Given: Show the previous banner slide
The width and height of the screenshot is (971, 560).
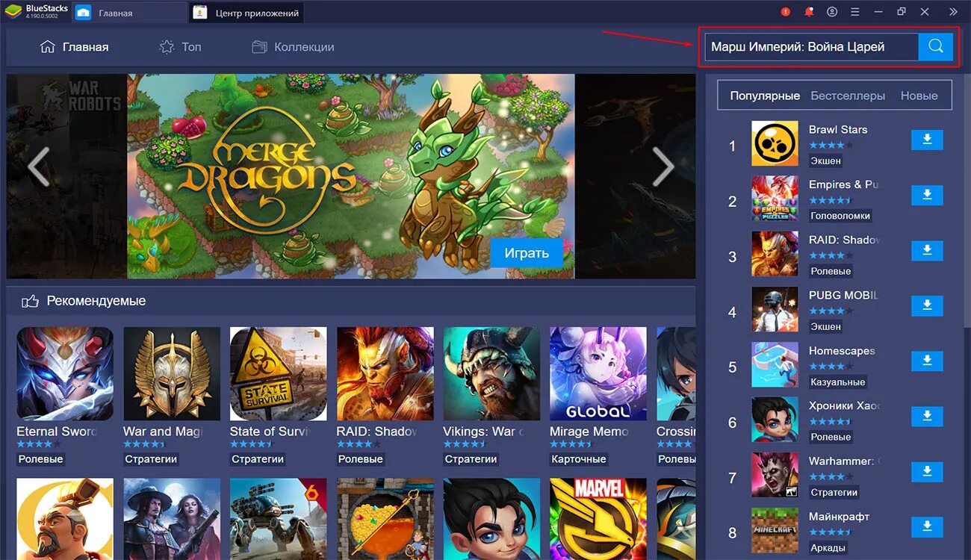Looking at the screenshot, I should click(x=38, y=166).
